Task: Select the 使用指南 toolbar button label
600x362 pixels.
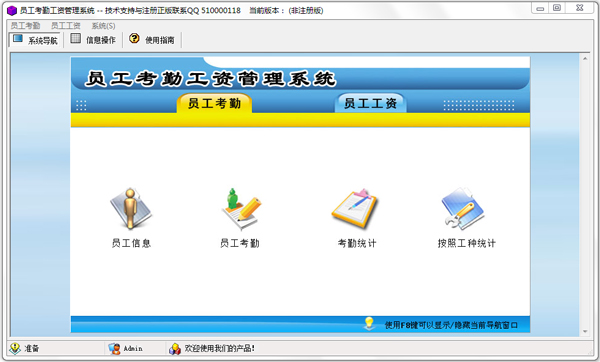Action: (160, 40)
